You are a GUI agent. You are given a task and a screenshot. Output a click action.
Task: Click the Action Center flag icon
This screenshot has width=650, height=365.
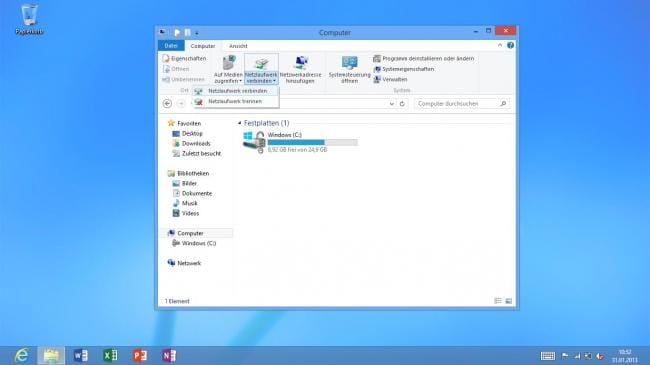tap(565, 356)
